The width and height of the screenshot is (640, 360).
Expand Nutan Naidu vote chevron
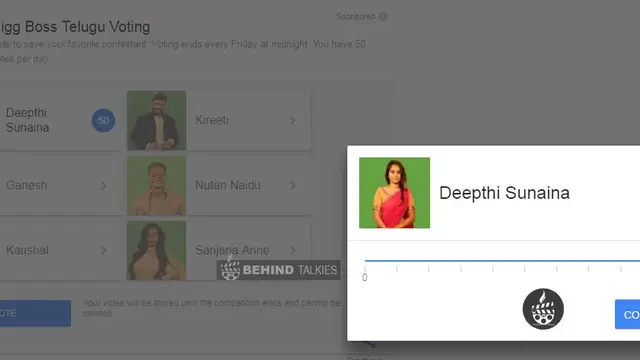click(x=293, y=185)
